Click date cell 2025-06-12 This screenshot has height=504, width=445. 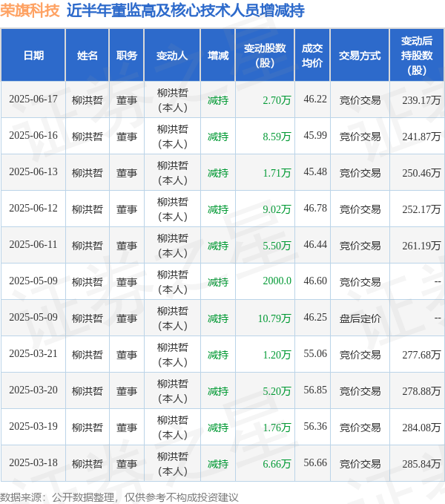[x=33, y=208]
